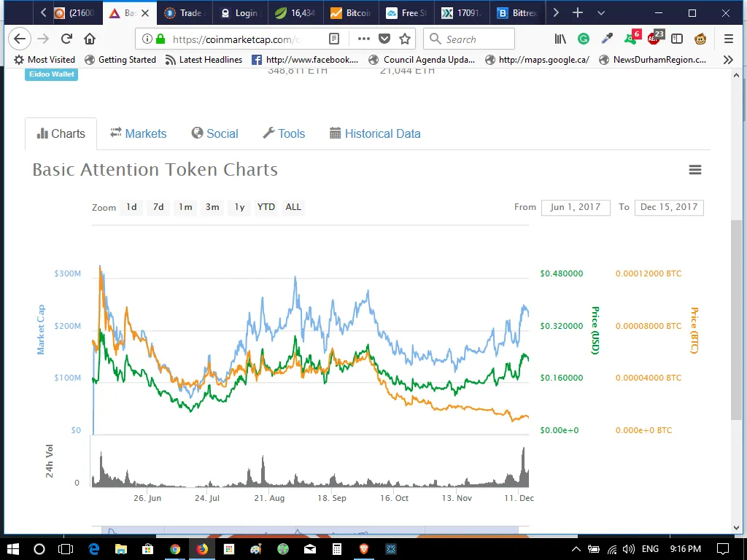Open the Historical Data tab

point(375,133)
